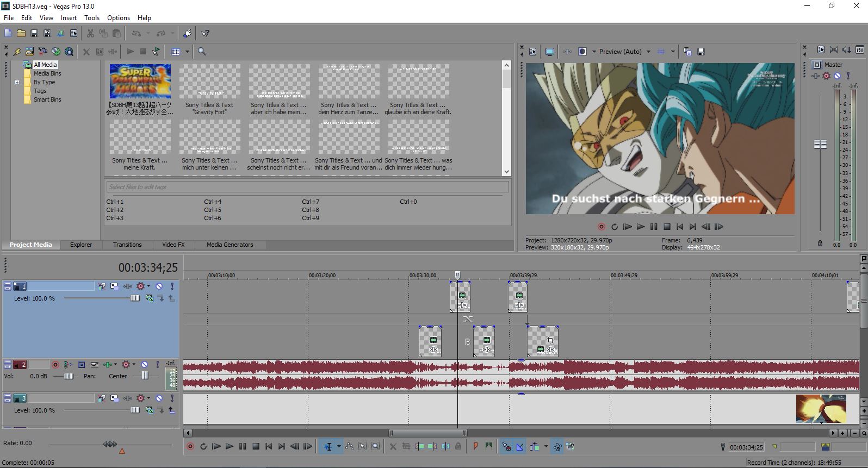
Task: Open Video Preview Split Screen View icon
Action: coord(582,52)
